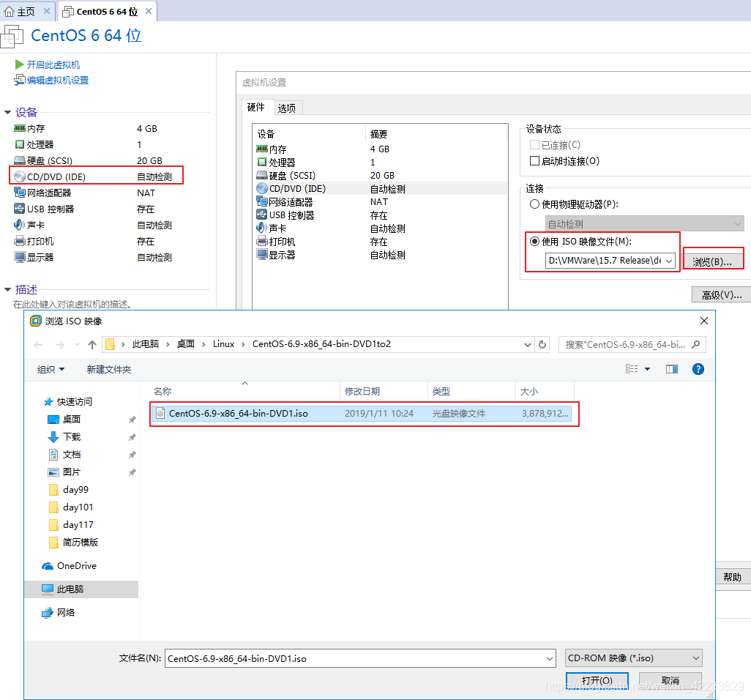Close the Home tab
The width and height of the screenshot is (751, 700).
pos(46,11)
